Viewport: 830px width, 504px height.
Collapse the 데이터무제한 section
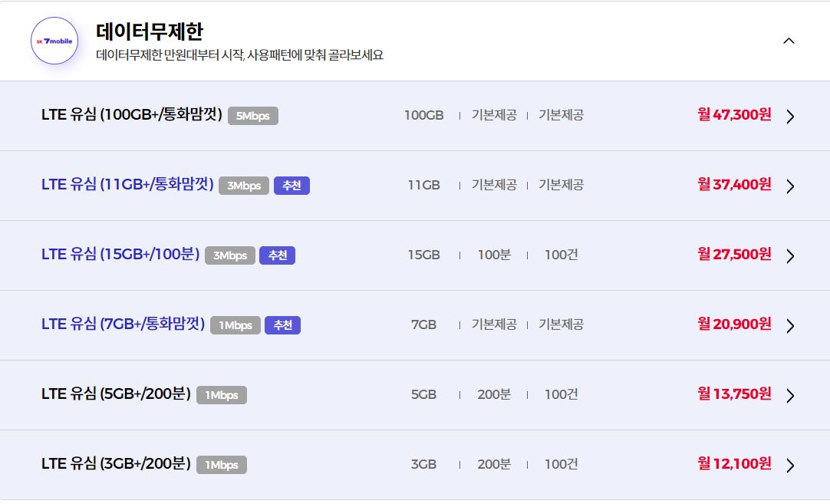click(x=789, y=41)
